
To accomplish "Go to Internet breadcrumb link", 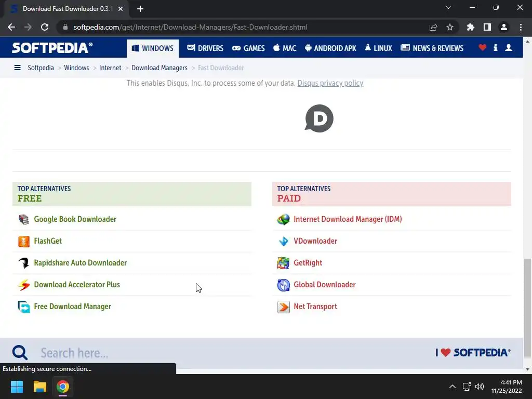I will click(x=110, y=68).
